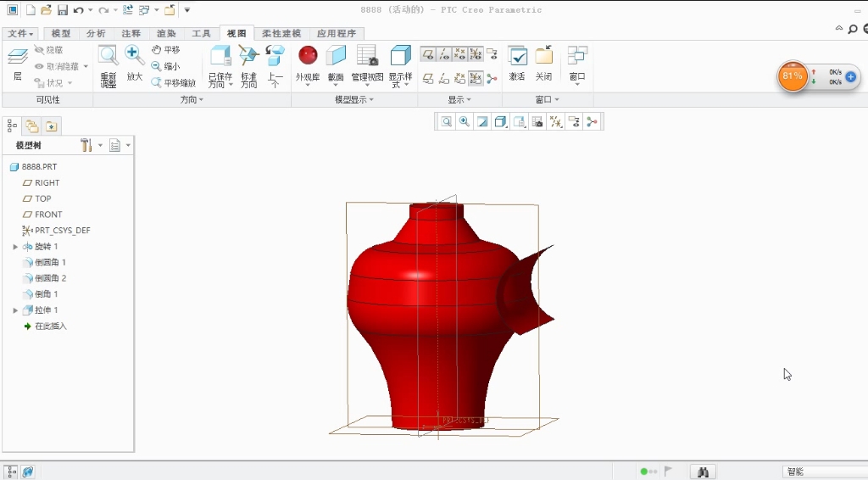Switch to the 模型 ribbon tab
This screenshot has height=480, width=868.
61,34
